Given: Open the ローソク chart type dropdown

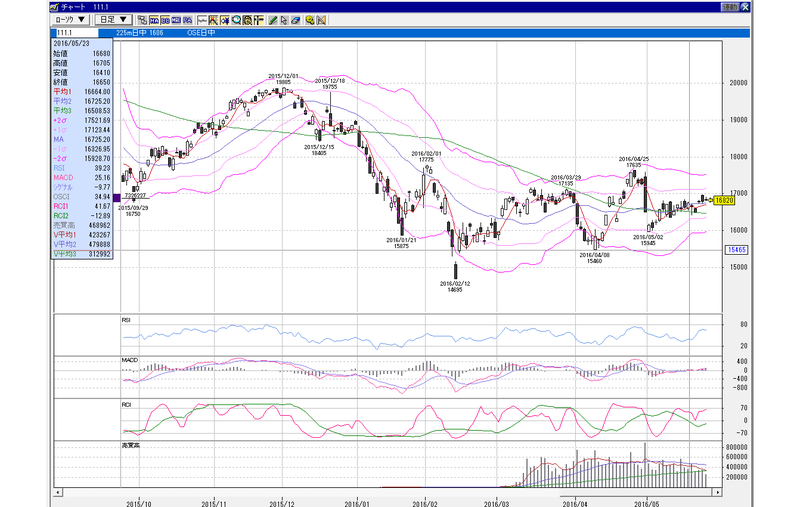Looking at the screenshot, I should (70, 20).
